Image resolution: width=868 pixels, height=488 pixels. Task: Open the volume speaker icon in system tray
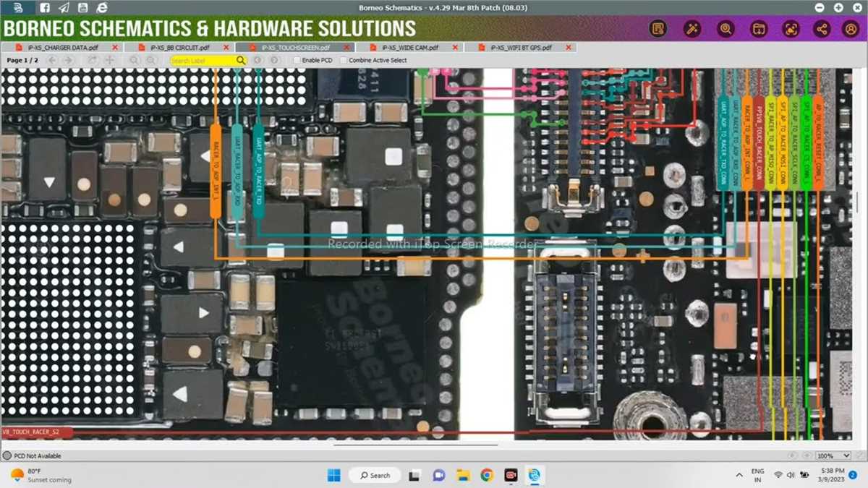pyautogui.click(x=791, y=475)
